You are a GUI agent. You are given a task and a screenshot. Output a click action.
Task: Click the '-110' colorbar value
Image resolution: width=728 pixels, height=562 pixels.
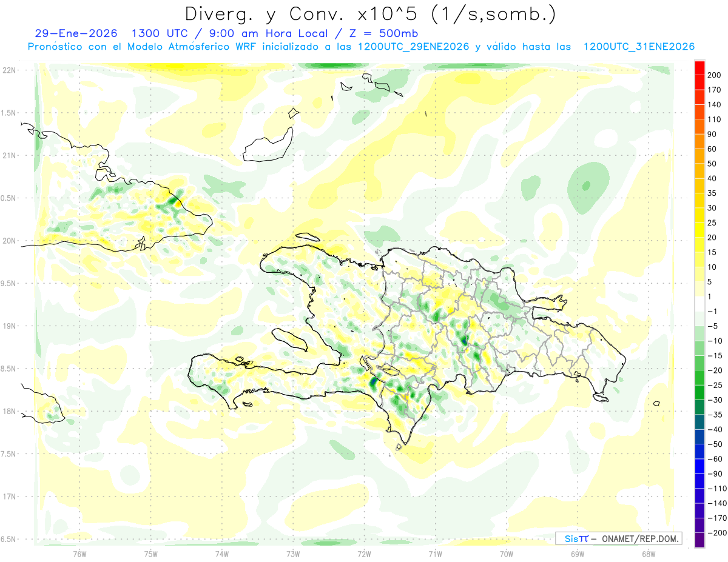718,489
